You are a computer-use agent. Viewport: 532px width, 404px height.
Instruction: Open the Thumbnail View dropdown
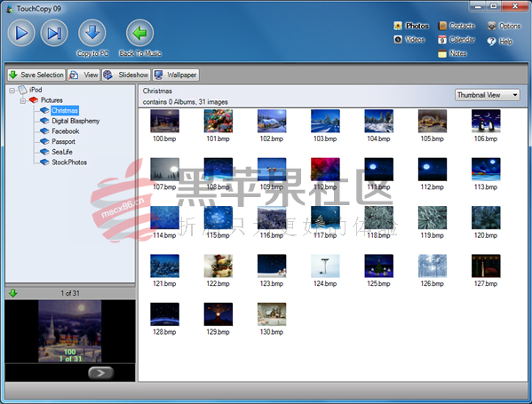click(488, 95)
